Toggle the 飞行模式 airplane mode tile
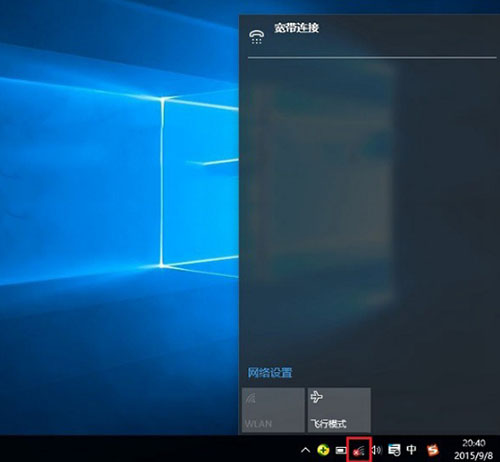This screenshot has width=500, height=462. click(x=339, y=410)
